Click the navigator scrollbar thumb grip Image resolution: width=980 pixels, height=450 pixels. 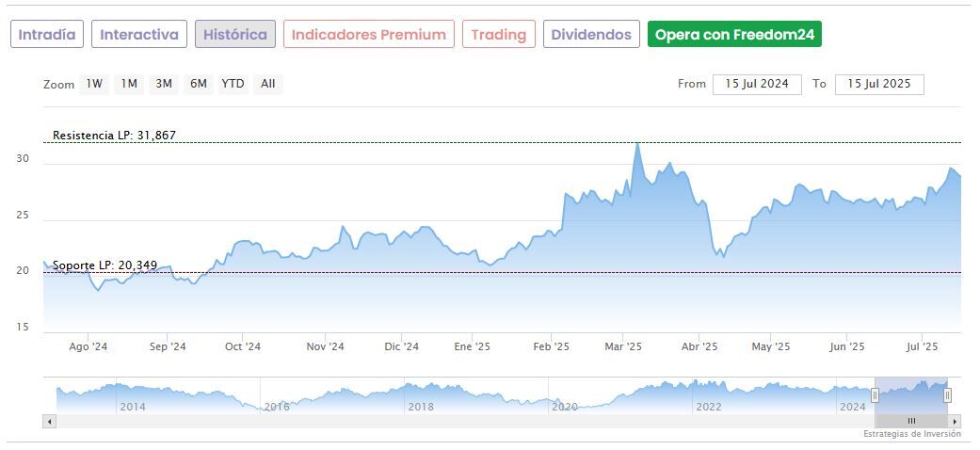point(911,421)
